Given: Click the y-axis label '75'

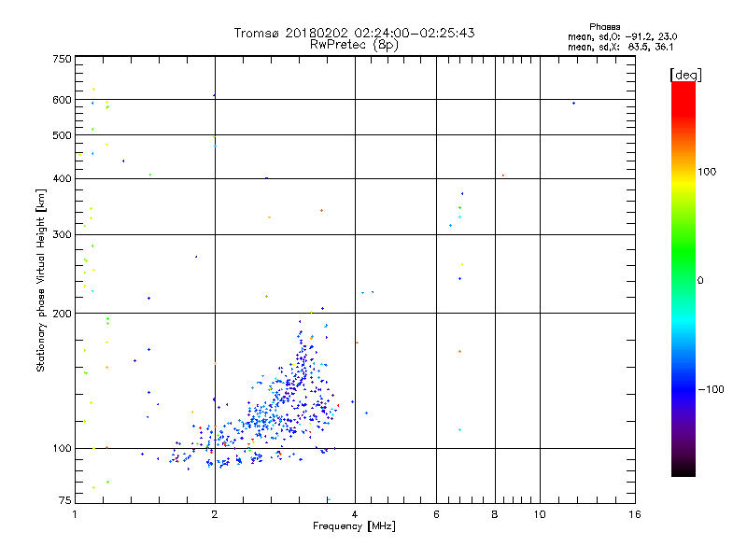Looking at the screenshot, I should point(65,500).
